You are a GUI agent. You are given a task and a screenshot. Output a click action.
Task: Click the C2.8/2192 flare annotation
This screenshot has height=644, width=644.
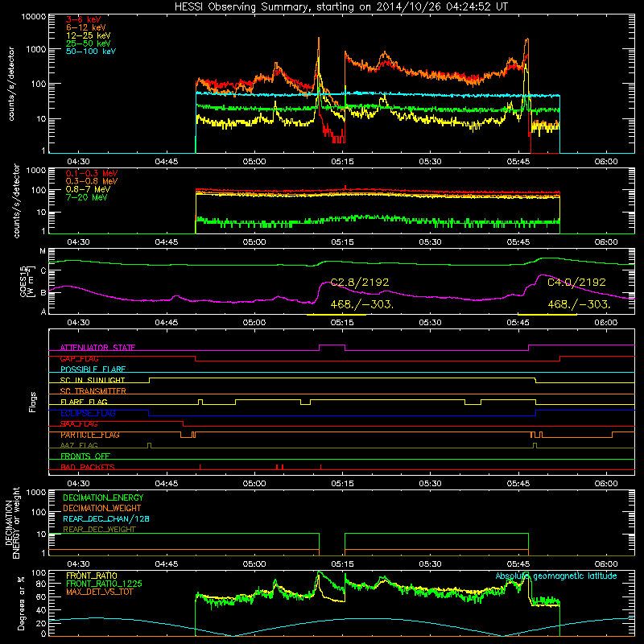pos(360,283)
